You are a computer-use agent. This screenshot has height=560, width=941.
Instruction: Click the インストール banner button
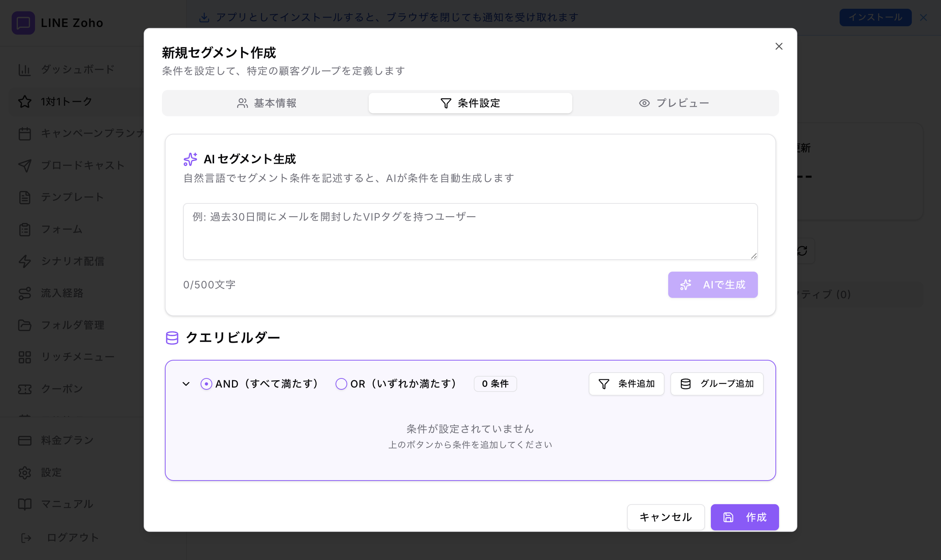[875, 17]
